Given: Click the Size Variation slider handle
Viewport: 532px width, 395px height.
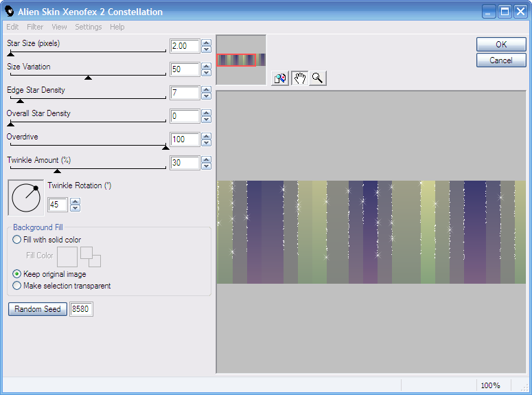Looking at the screenshot, I should coord(89,78).
